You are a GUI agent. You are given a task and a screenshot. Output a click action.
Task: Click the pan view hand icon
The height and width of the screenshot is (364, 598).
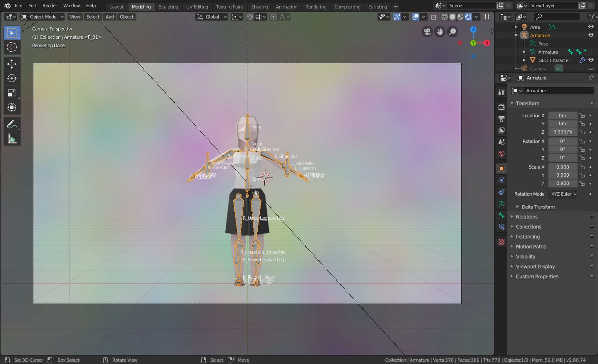[440, 32]
